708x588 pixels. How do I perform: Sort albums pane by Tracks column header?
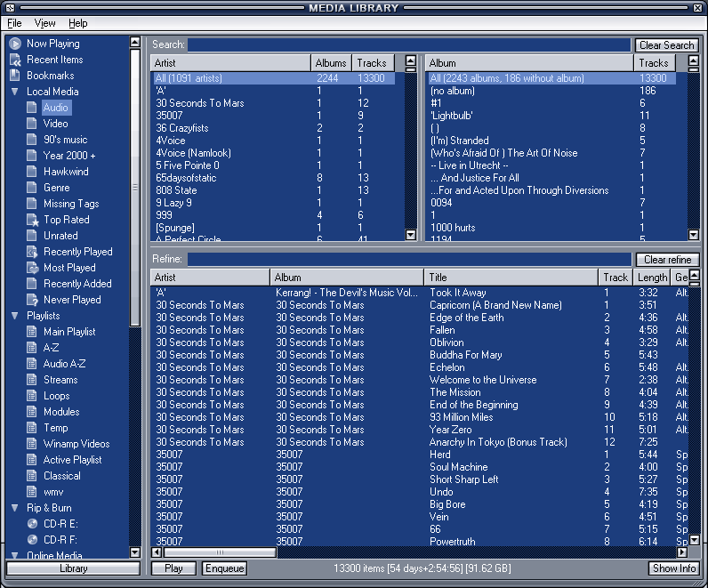(x=655, y=63)
